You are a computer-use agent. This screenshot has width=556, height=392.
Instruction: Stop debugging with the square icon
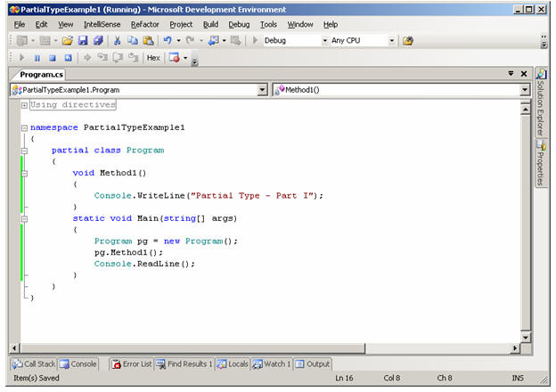pyautogui.click(x=53, y=58)
